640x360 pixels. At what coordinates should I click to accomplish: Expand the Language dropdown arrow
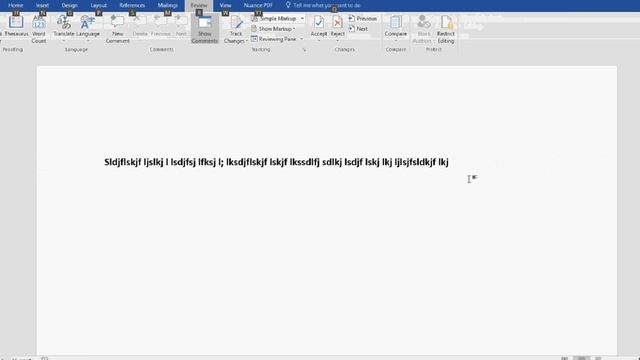[x=88, y=41]
